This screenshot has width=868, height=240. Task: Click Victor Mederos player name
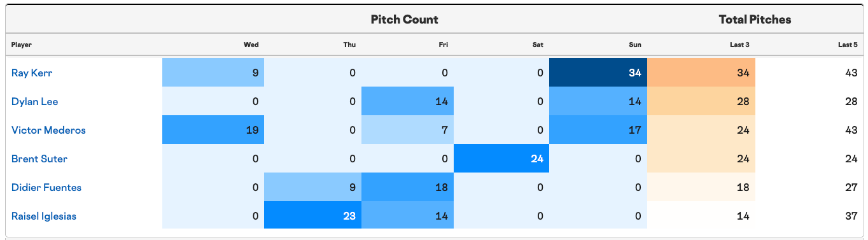[48, 130]
